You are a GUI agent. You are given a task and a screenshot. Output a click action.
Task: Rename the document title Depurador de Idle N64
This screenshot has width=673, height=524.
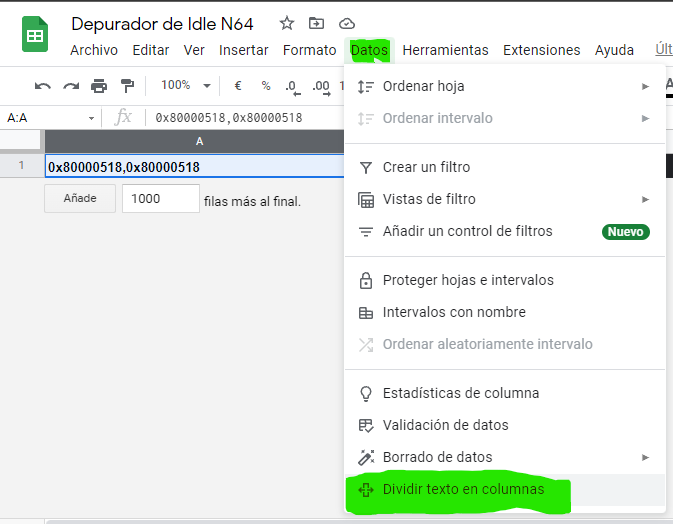tap(162, 24)
